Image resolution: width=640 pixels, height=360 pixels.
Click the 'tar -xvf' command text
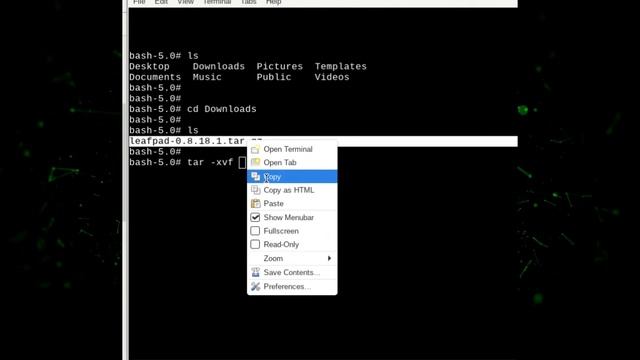210,162
